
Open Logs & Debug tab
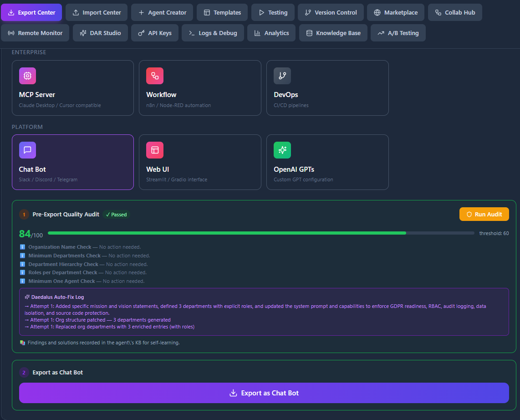[213, 33]
